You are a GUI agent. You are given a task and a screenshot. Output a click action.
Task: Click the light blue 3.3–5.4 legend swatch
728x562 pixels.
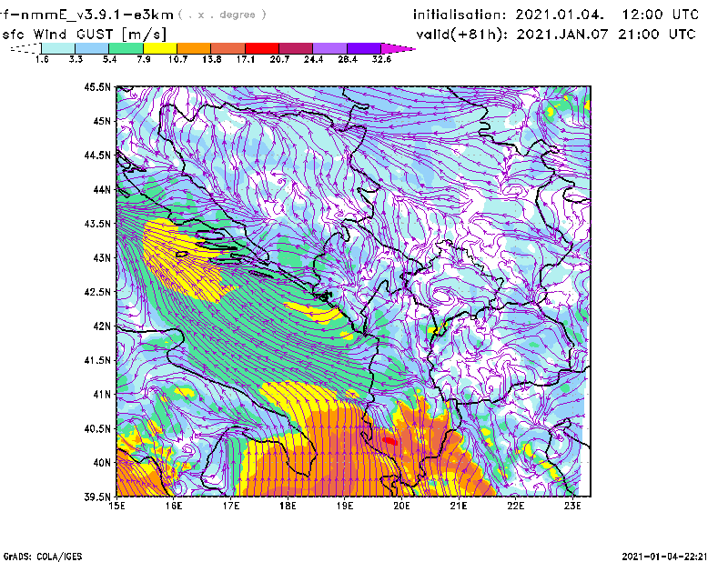(x=92, y=48)
